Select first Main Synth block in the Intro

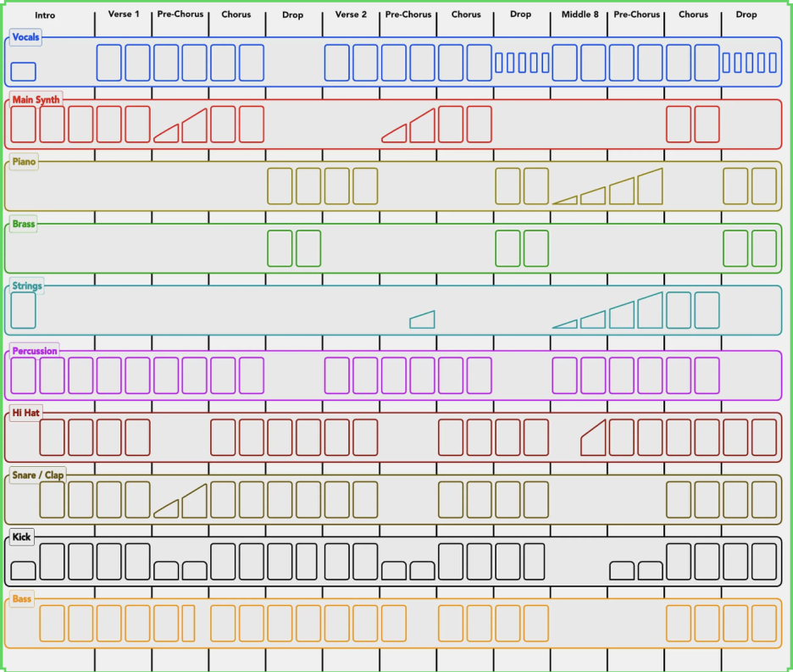(x=23, y=125)
